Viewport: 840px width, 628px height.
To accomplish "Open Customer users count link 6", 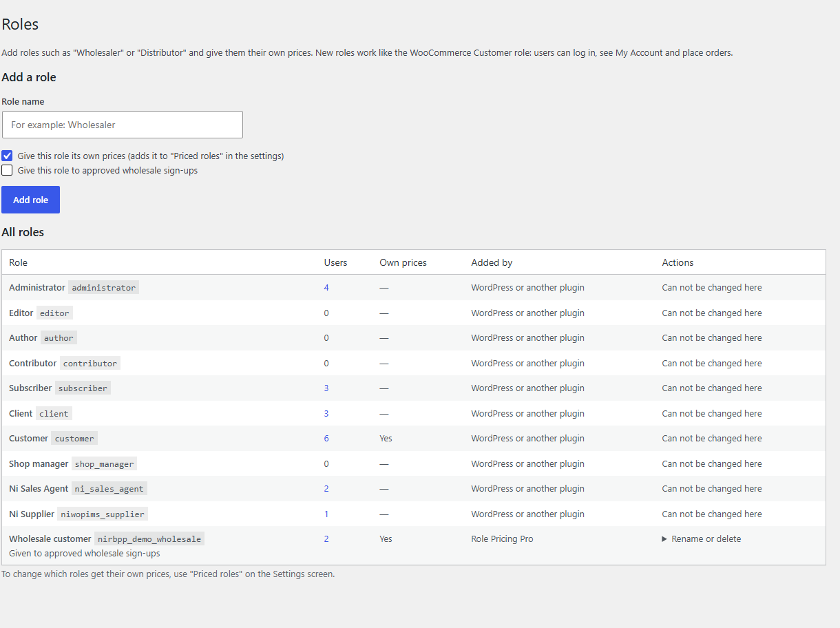I will [x=326, y=439].
